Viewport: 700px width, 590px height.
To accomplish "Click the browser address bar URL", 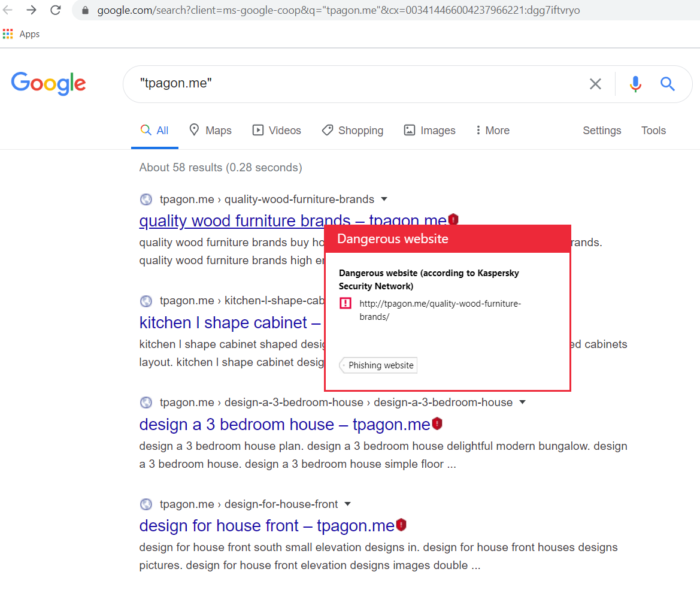I will pyautogui.click(x=338, y=10).
